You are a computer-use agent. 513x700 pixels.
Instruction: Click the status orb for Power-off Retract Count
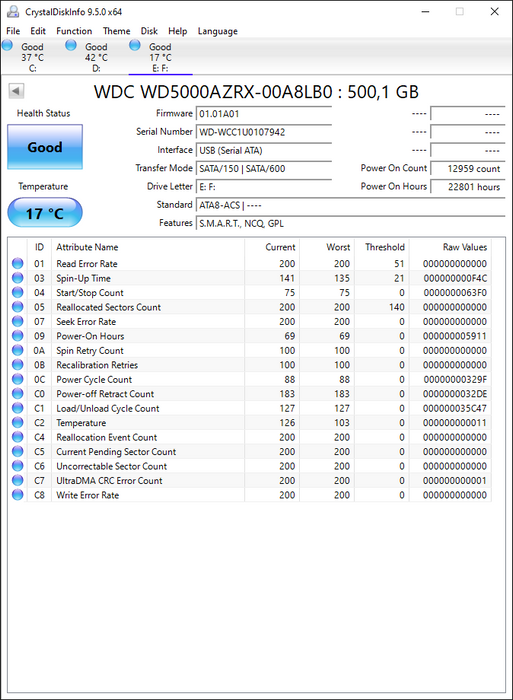[x=18, y=394]
